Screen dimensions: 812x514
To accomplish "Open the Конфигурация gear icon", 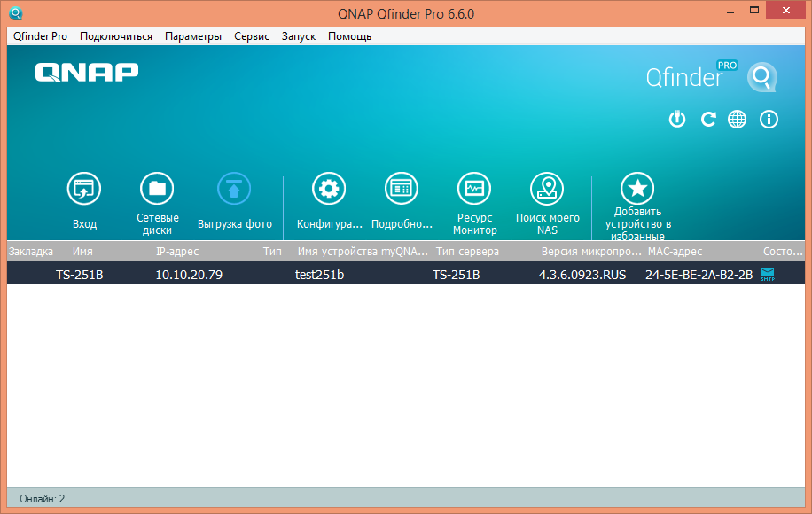I will (x=329, y=189).
